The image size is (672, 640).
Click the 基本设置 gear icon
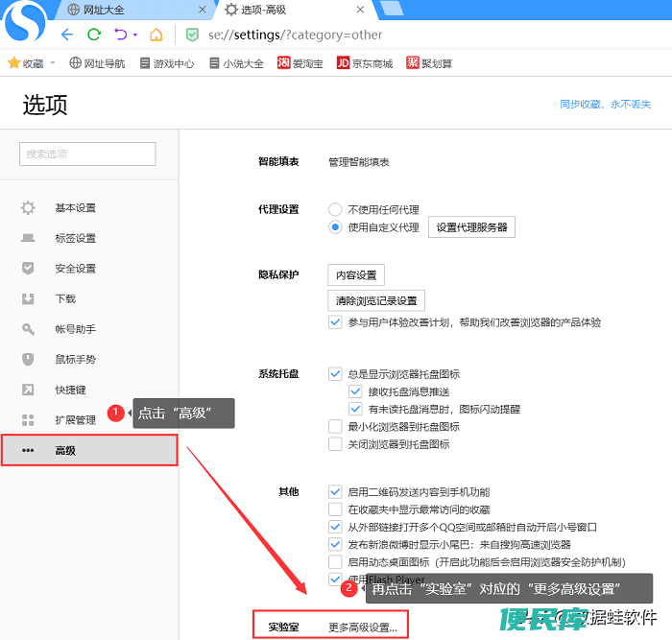click(28, 208)
